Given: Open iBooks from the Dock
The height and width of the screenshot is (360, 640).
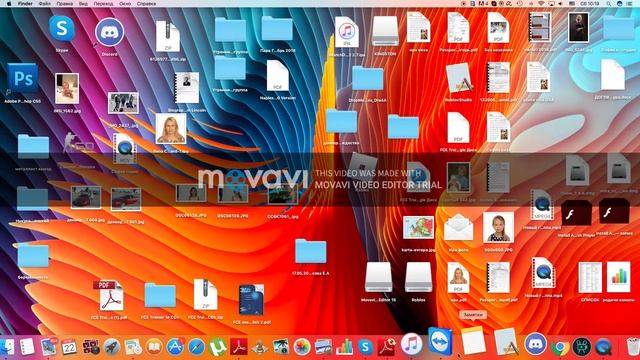Looking at the screenshot, I should pos(154,347).
